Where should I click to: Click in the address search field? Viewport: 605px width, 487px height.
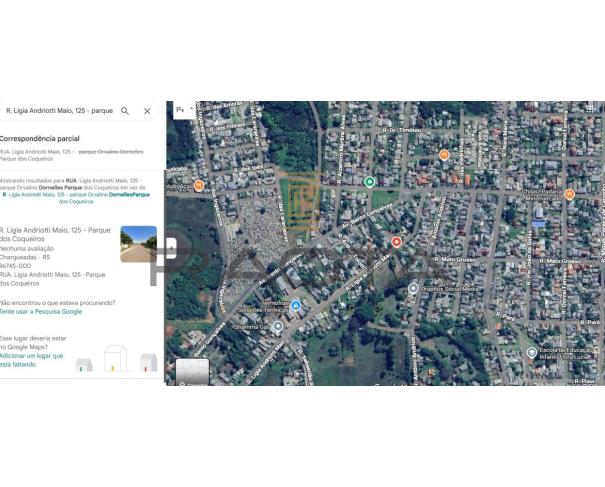coord(58,111)
